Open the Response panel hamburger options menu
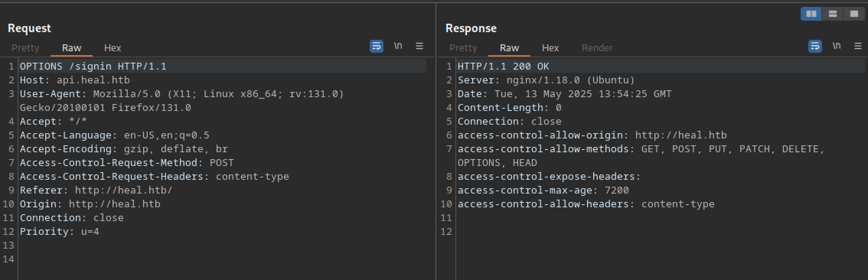 [858, 46]
